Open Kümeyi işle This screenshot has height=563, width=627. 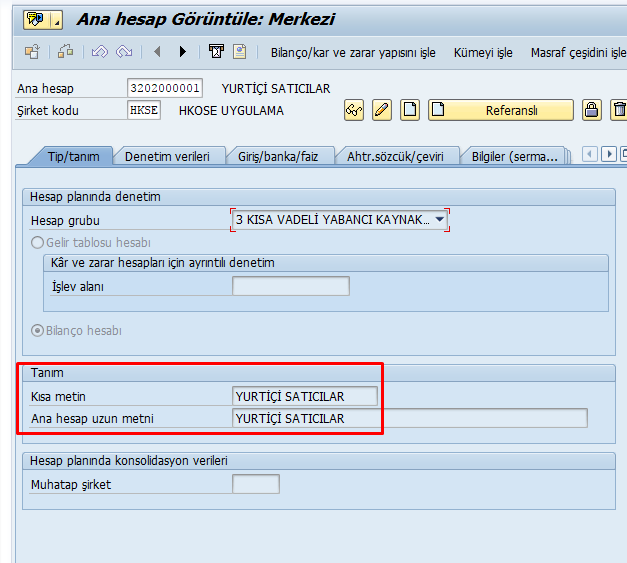point(483,53)
